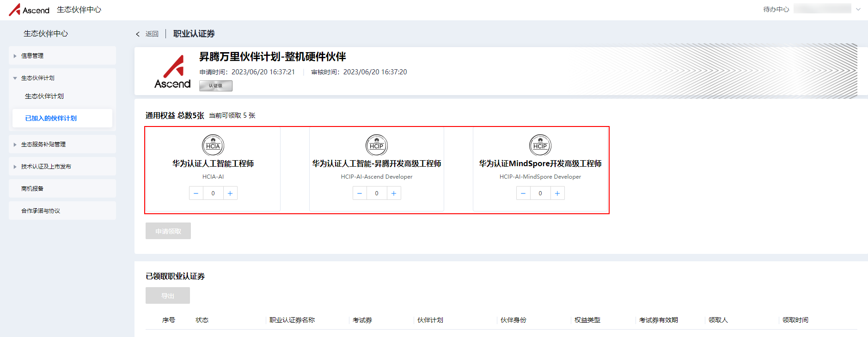Increase HCIP-AI-MindSpore Developer quantity with plus

557,193
